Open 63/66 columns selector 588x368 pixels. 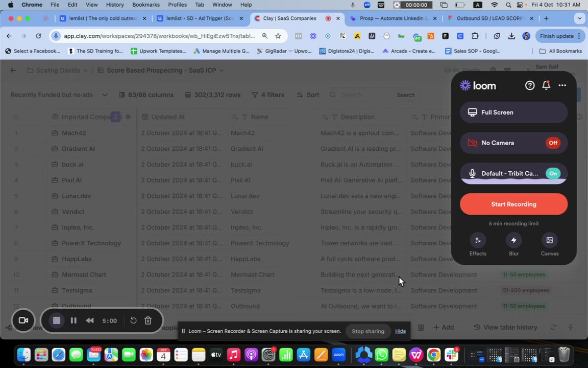point(146,95)
